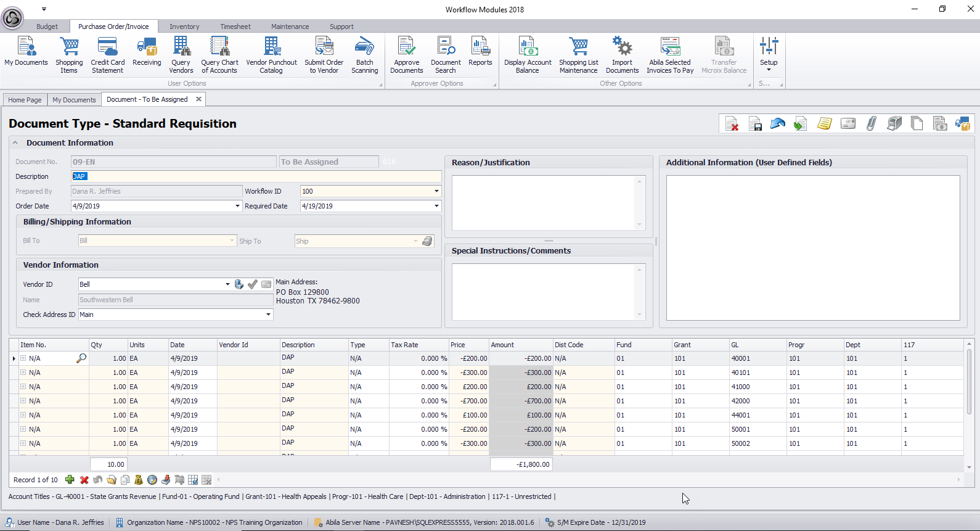Click the save document floppy disk icon
Screen dimensions: 980x531
click(x=755, y=124)
